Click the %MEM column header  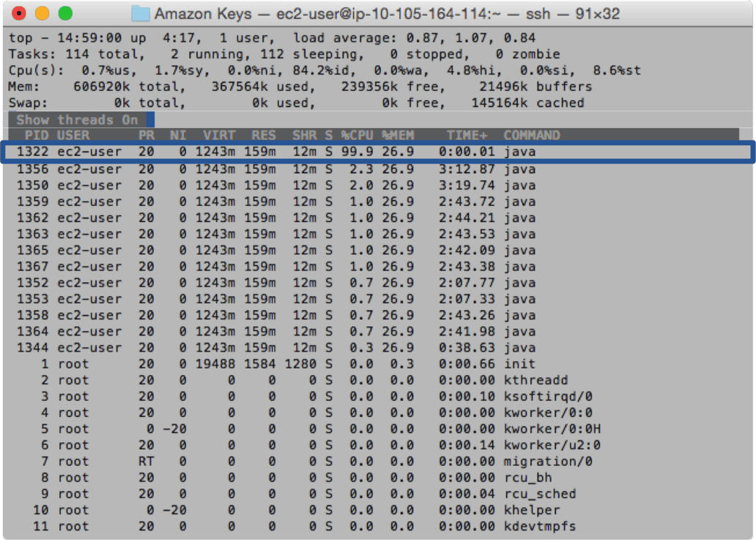click(397, 136)
